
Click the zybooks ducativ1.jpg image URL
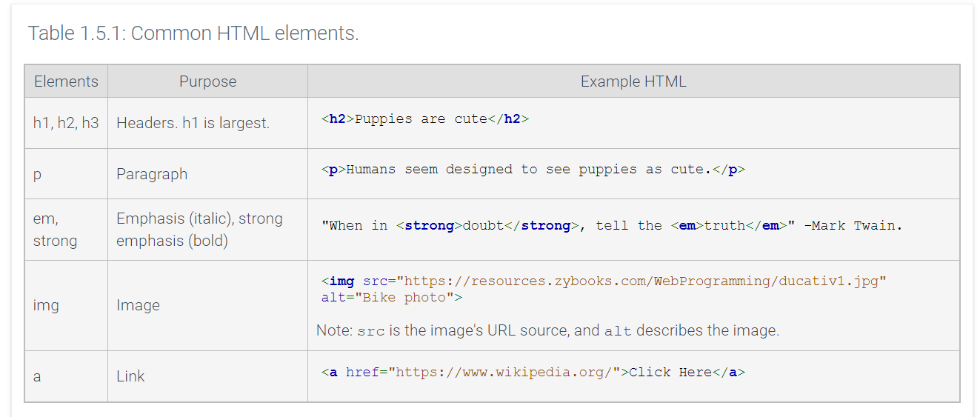(641, 282)
